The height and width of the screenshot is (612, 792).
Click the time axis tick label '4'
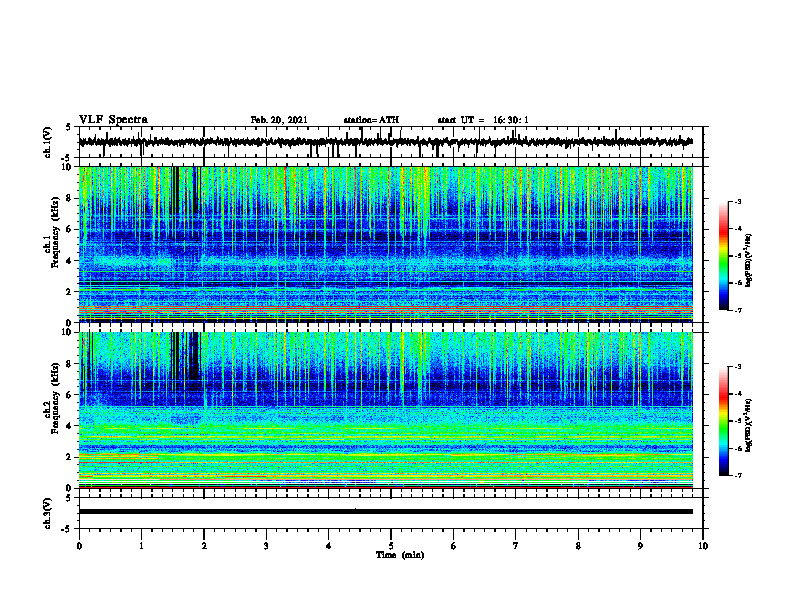coord(328,546)
